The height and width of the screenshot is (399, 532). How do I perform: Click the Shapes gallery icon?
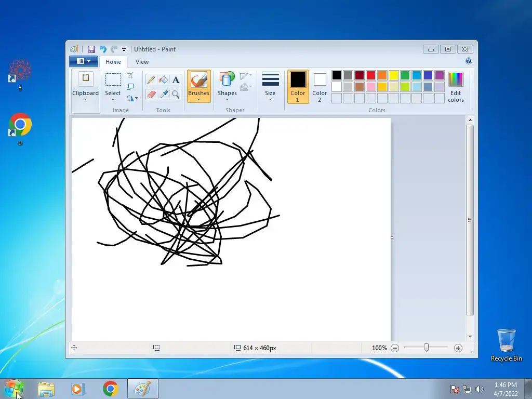pos(227,79)
